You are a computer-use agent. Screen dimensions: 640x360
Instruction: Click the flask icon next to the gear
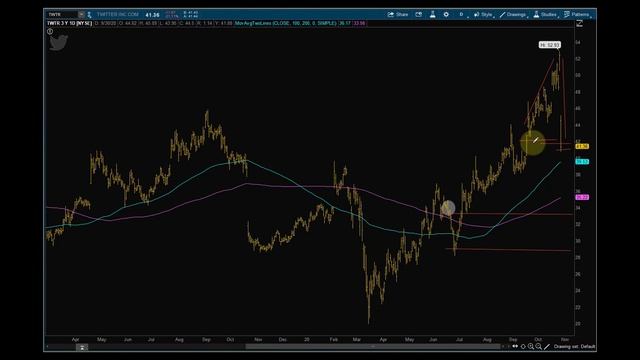(x=433, y=14)
